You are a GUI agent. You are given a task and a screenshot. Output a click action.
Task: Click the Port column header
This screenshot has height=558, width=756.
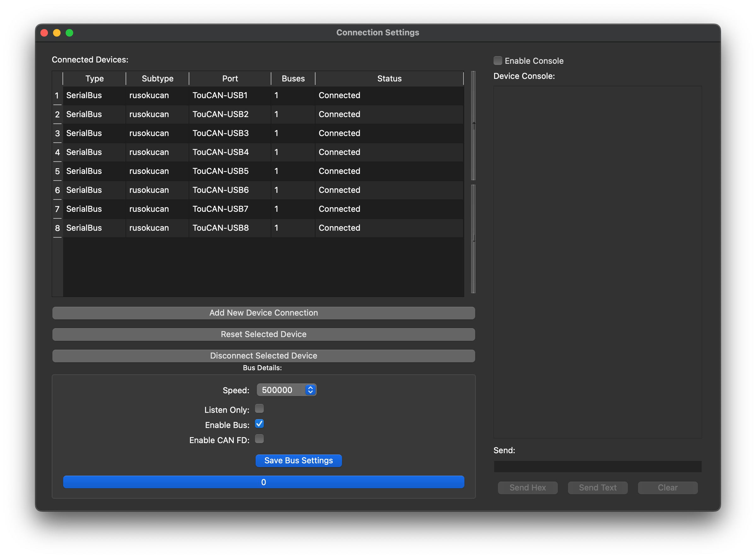click(230, 79)
